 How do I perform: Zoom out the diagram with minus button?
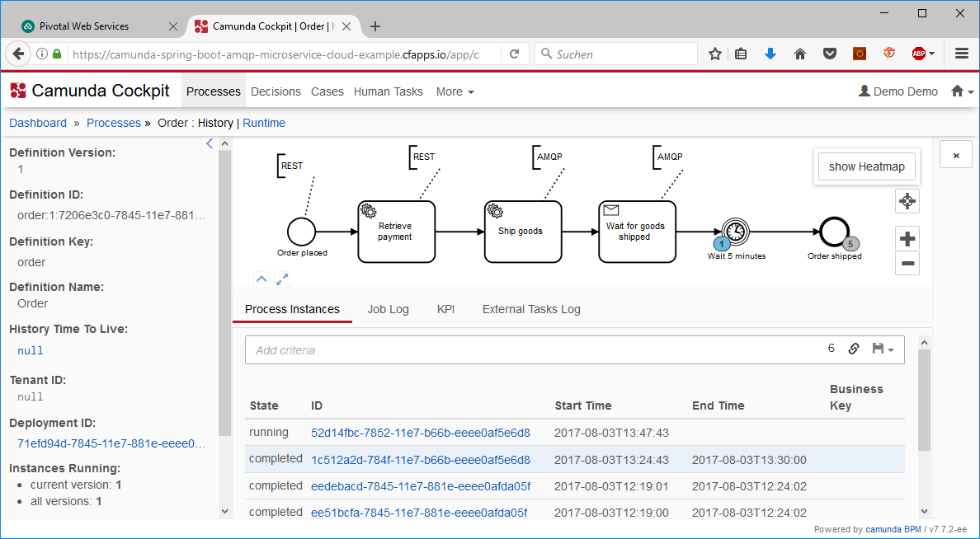tap(907, 263)
